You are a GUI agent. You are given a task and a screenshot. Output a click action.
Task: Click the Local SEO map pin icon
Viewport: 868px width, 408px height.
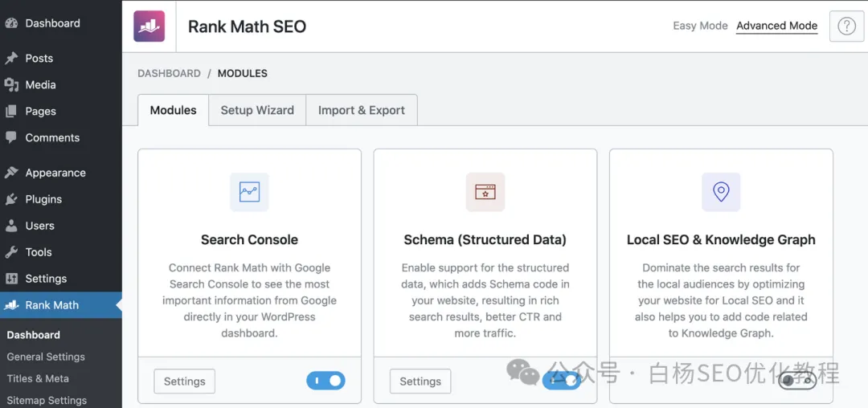721,192
